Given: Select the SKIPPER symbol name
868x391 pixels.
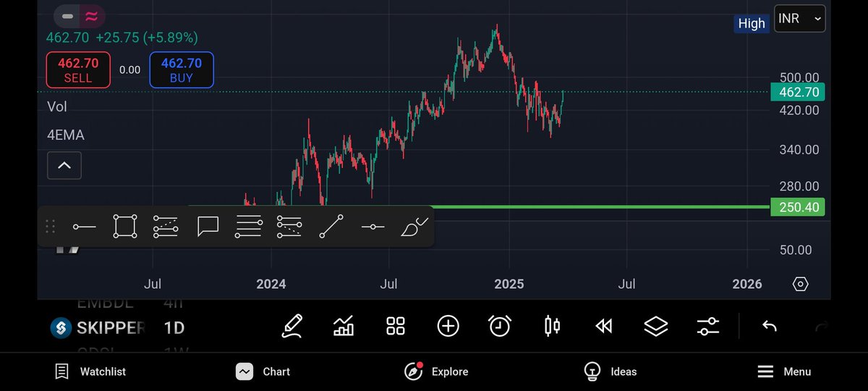Looking at the screenshot, I should (111, 328).
